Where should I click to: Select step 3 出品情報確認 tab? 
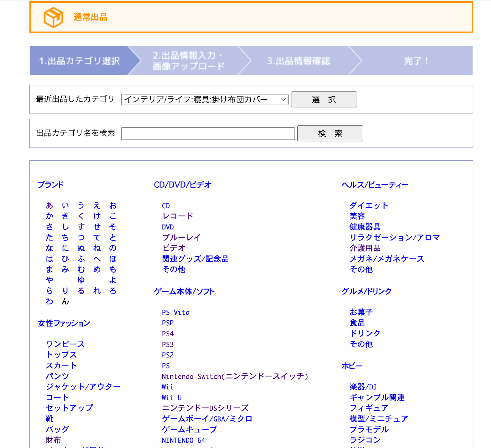click(298, 61)
